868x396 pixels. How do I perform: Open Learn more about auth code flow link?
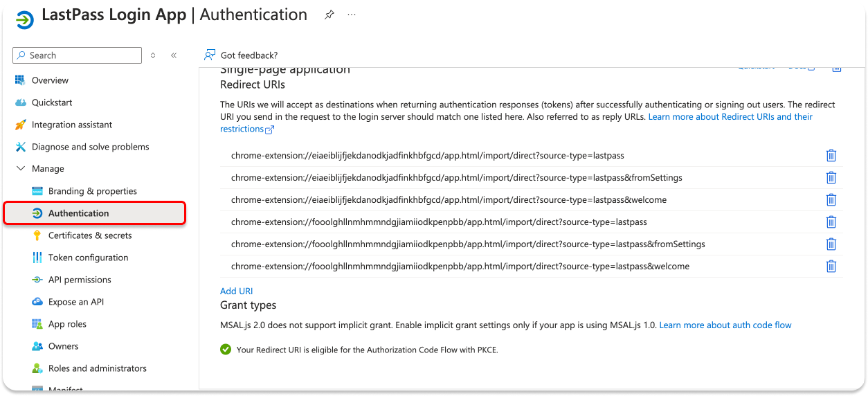pos(725,325)
